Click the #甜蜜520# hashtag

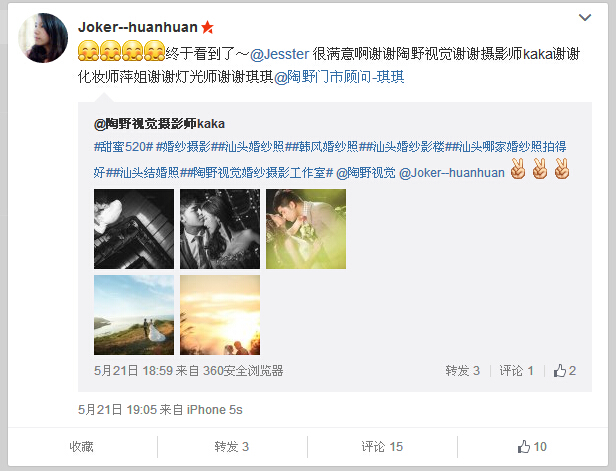point(123,147)
